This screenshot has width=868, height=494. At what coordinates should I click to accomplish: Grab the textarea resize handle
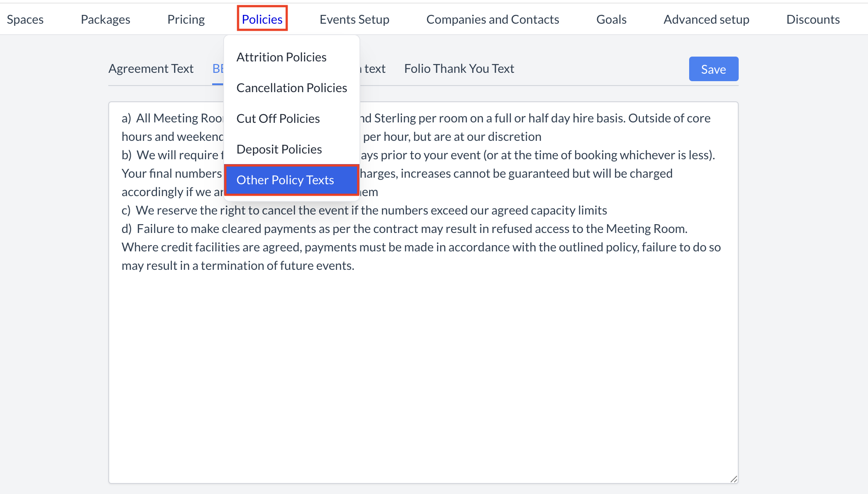pyautogui.click(x=733, y=479)
